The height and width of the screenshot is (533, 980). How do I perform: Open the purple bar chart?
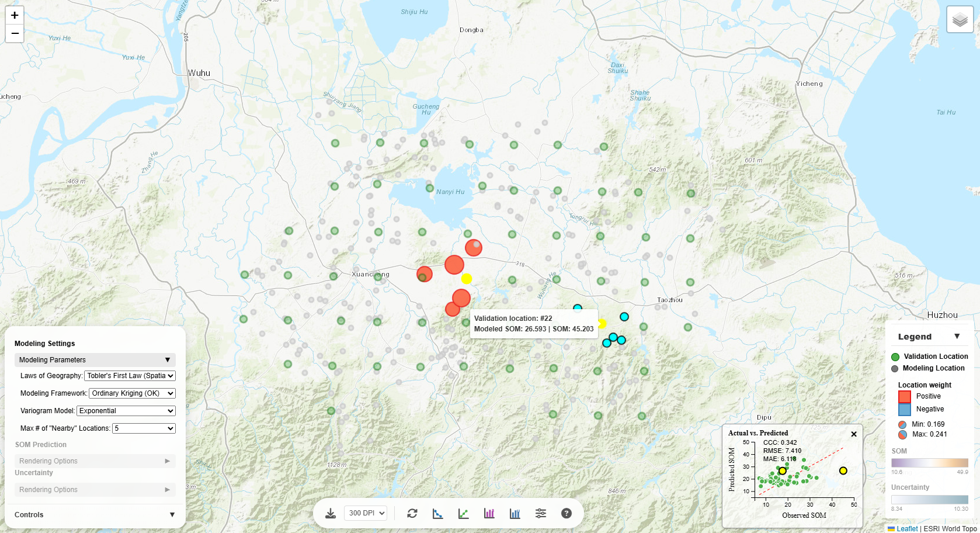[489, 513]
